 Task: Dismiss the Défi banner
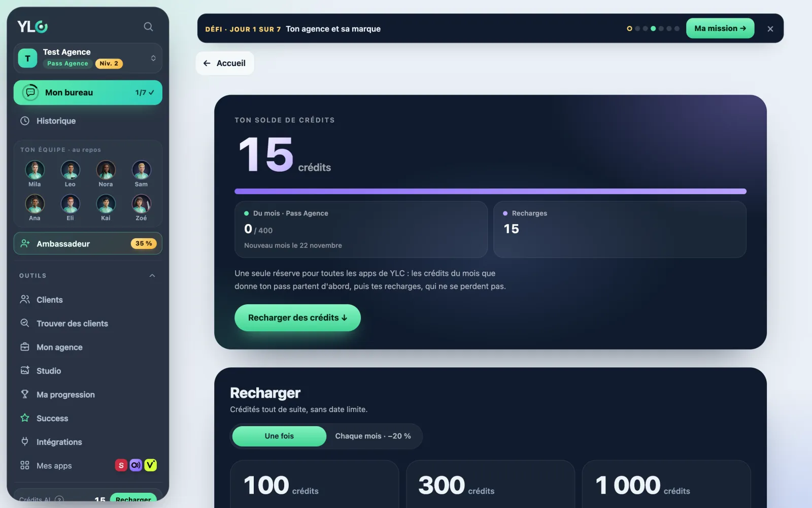[770, 29]
